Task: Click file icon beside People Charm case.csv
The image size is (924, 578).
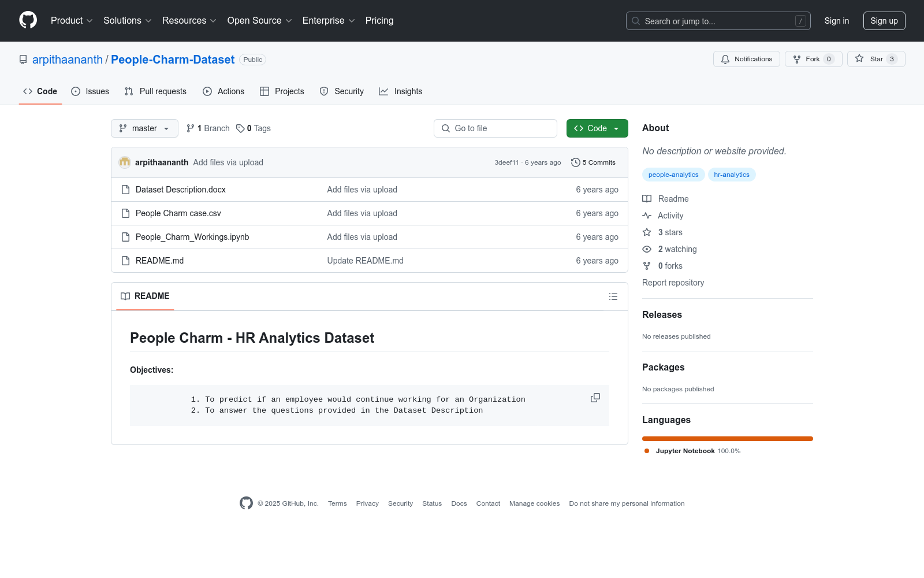Action: pyautogui.click(x=125, y=213)
